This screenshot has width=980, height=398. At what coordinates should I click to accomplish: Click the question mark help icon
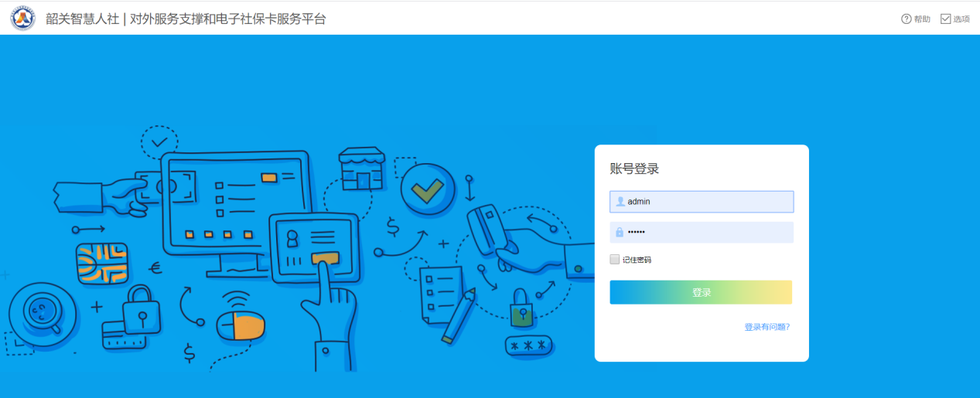point(907,19)
